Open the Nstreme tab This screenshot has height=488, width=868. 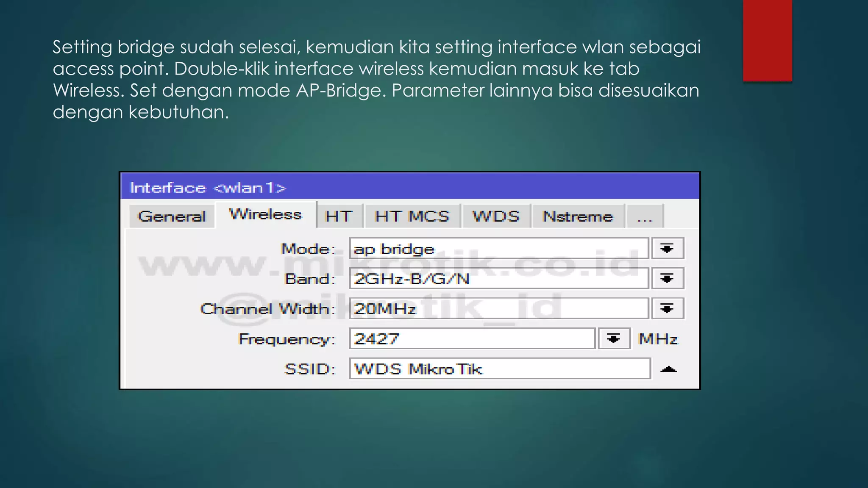578,216
